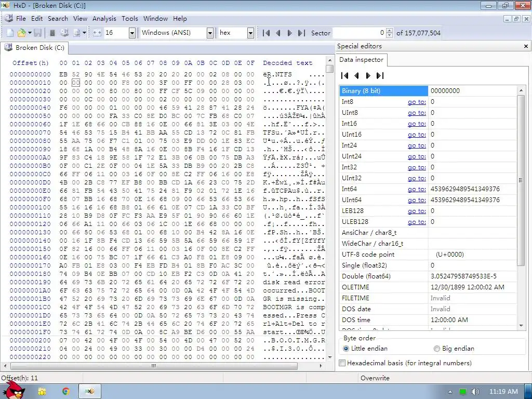Click the Sector number input field
The width and height of the screenshot is (532, 399).
pos(359,33)
